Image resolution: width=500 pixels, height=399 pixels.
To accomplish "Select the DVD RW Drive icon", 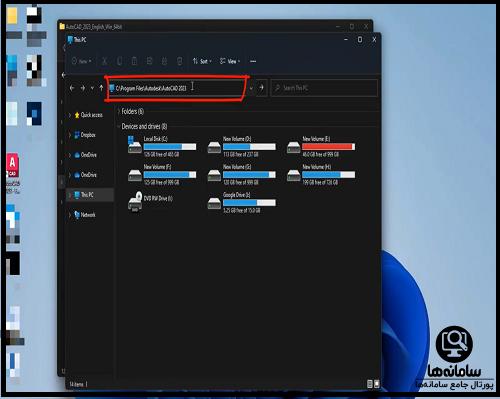I will pos(135,202).
